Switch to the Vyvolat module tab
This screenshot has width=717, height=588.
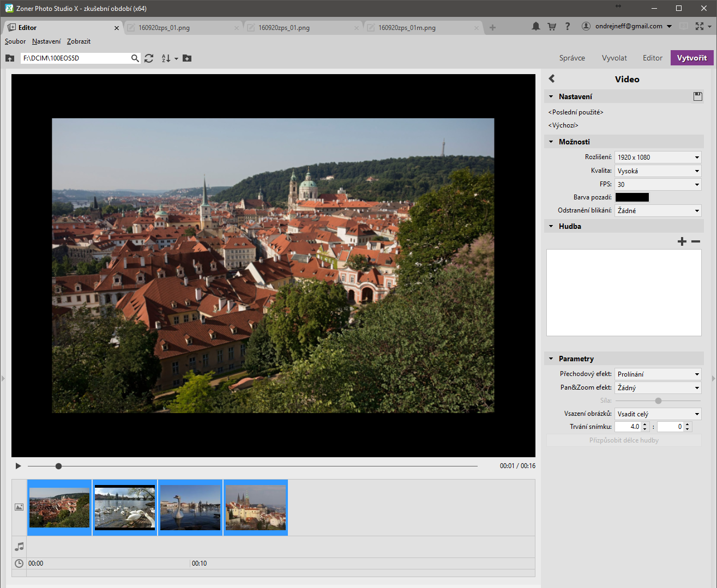tap(614, 58)
